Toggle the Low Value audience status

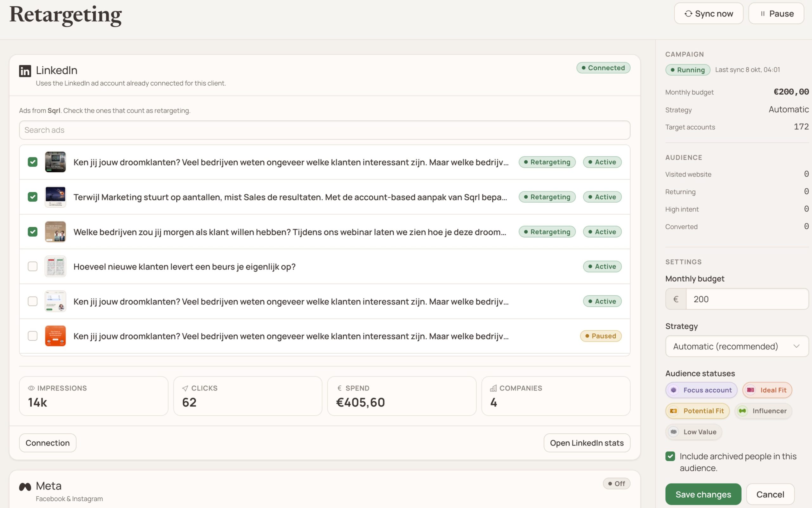point(694,432)
